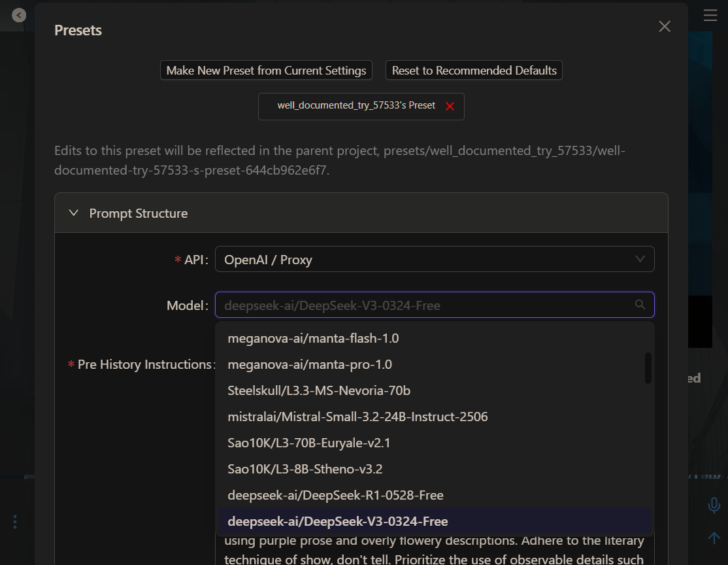The height and width of the screenshot is (565, 728).
Task: Click the vertical three-dot options icon
Action: pos(15,522)
